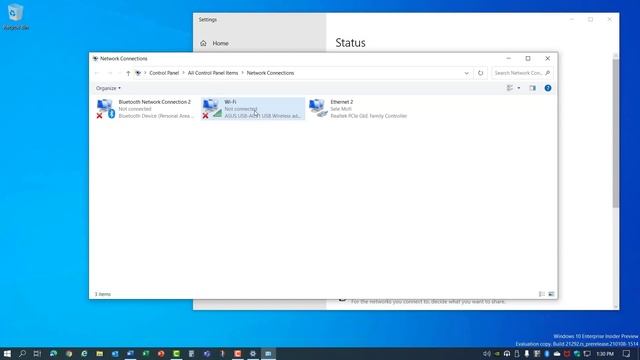640x360 pixels.
Task: Refresh the Network Connections view
Action: click(x=480, y=73)
